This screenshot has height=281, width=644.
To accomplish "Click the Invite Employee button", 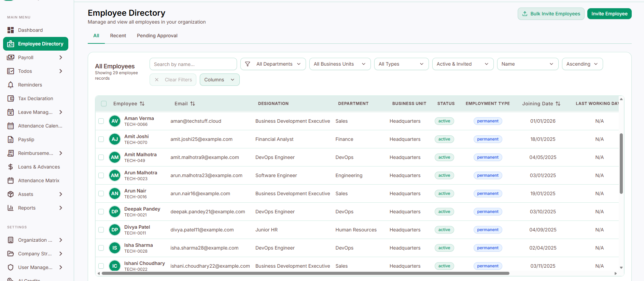I will (610, 14).
